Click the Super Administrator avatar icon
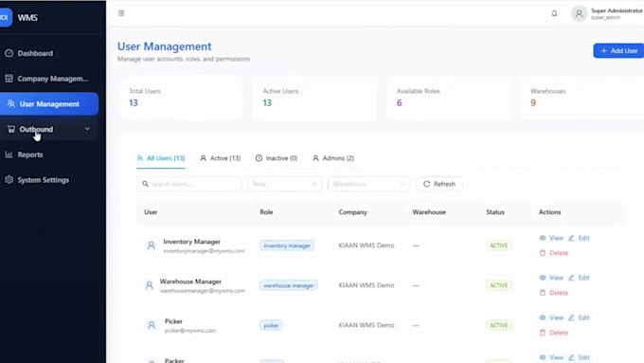This screenshot has height=363, width=644. pyautogui.click(x=579, y=13)
